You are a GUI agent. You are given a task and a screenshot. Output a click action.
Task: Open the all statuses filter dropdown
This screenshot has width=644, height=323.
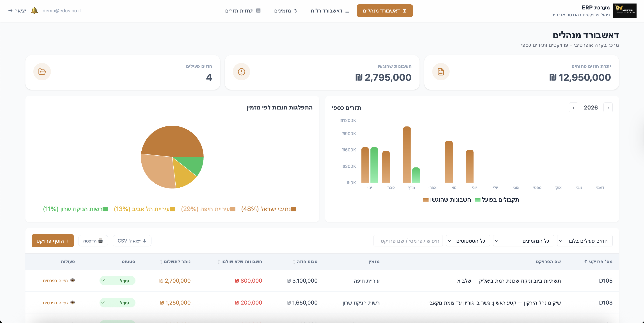click(x=468, y=241)
